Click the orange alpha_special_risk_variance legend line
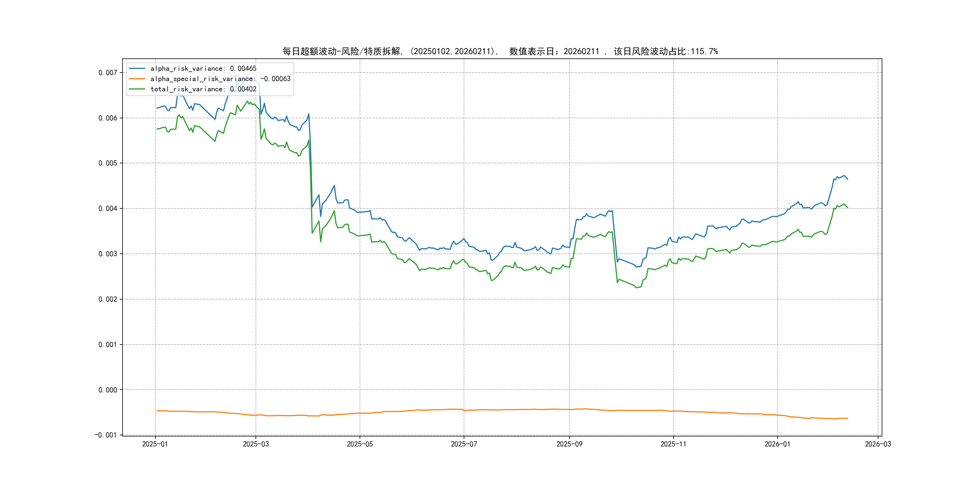The image size is (980, 490). click(137, 79)
